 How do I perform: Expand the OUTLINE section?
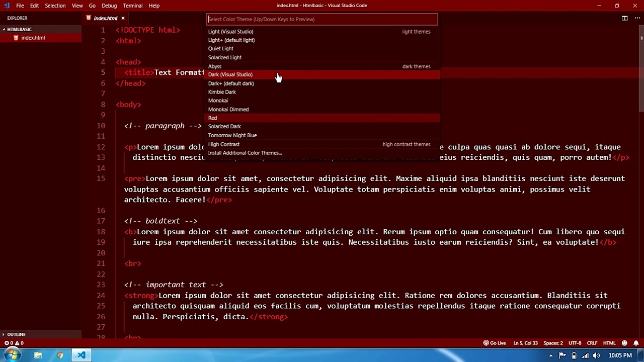(x=41, y=334)
